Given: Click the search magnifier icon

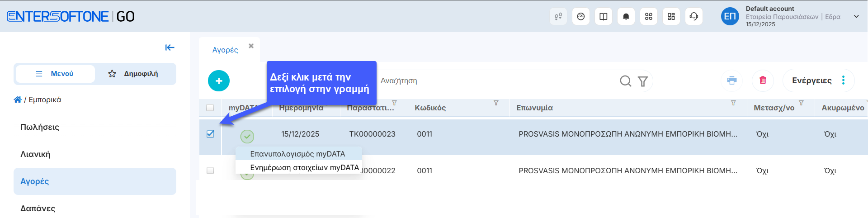Looking at the screenshot, I should 625,81.
